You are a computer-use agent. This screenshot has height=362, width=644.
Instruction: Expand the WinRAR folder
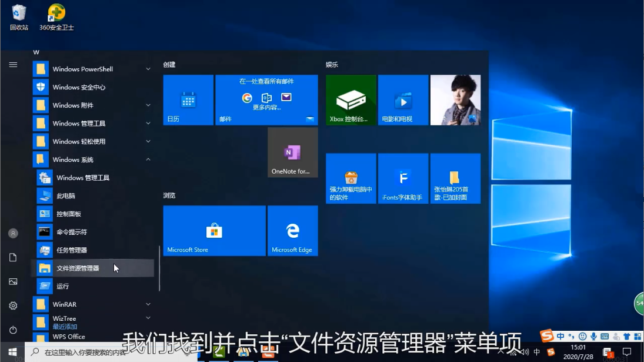(148, 304)
